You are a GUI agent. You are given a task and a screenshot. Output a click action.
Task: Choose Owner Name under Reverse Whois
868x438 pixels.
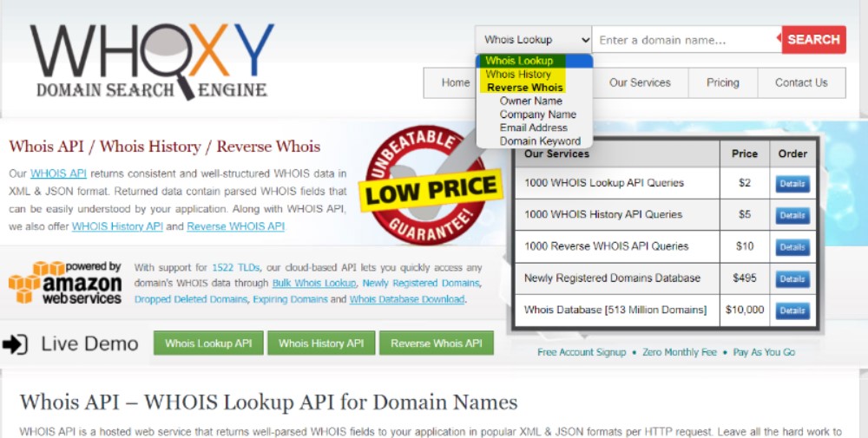531,101
